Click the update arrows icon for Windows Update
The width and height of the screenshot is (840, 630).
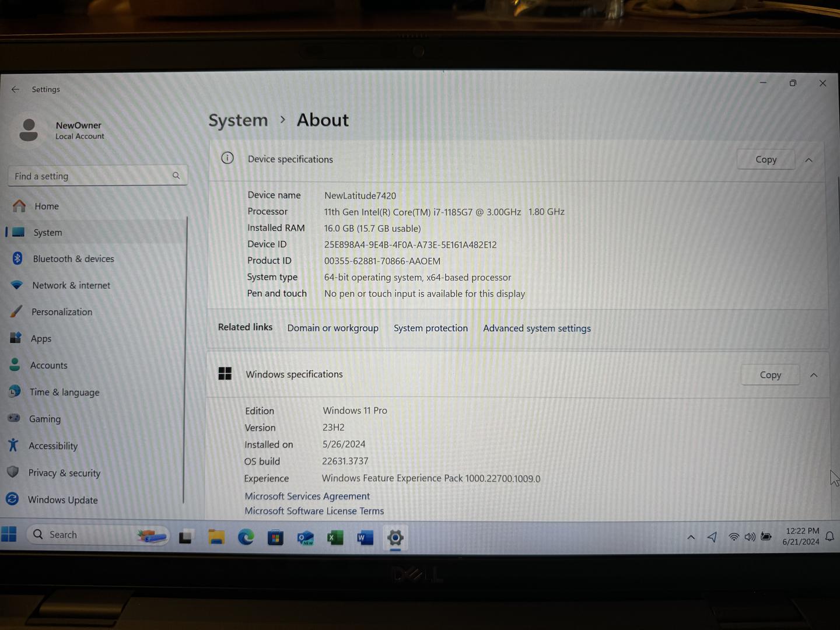12,499
